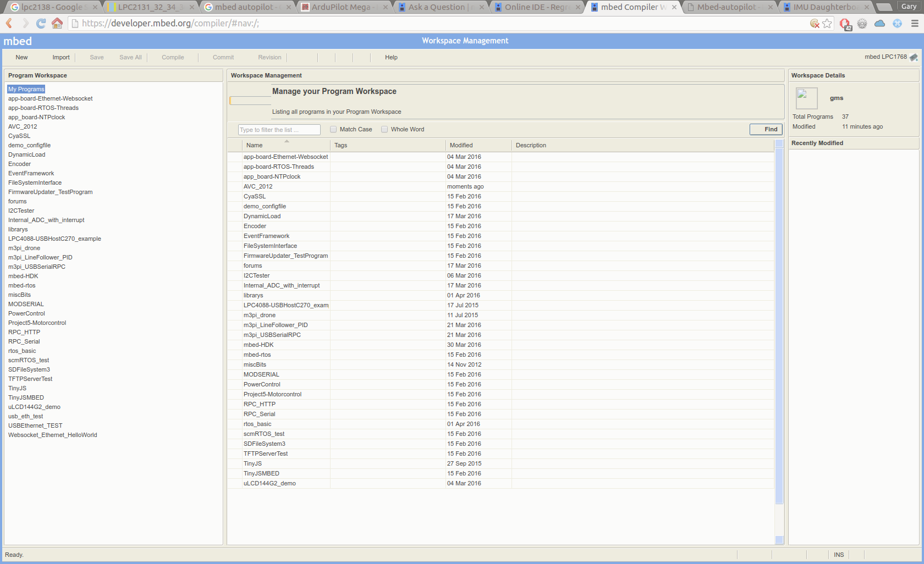Open the Chrome hamburger menu
This screenshot has width=924, height=564.
tap(915, 23)
